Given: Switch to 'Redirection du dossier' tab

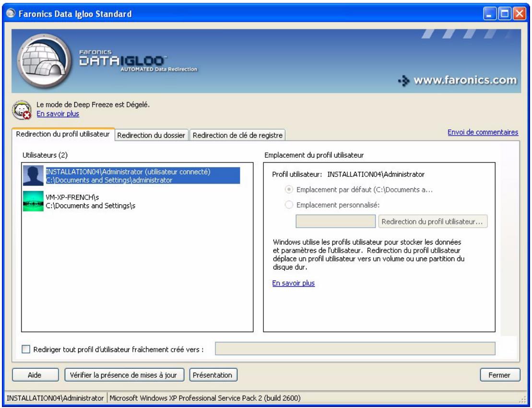Looking at the screenshot, I should pos(151,135).
